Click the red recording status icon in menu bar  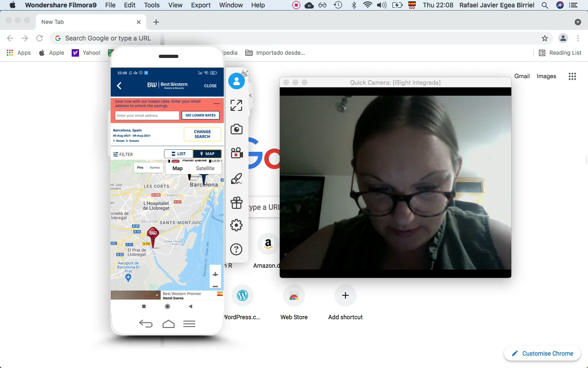296,5
